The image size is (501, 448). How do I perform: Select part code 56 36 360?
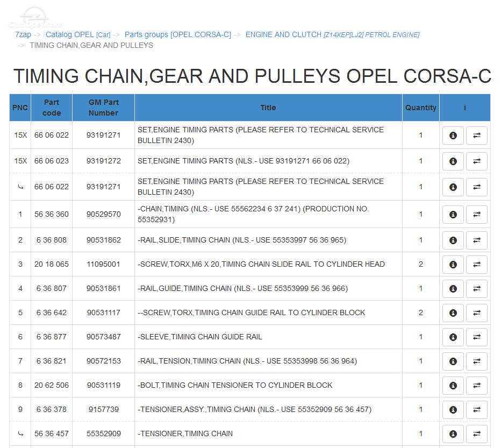tap(52, 214)
